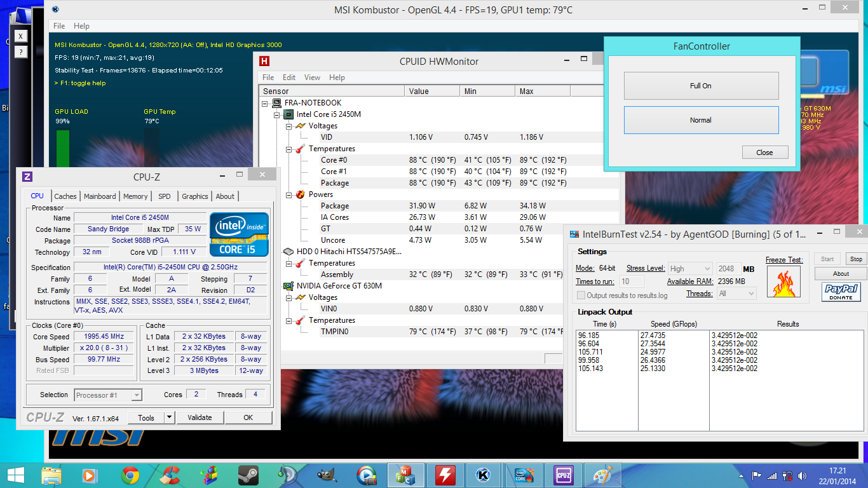Enable Output results to results.log checkbox

point(581,295)
